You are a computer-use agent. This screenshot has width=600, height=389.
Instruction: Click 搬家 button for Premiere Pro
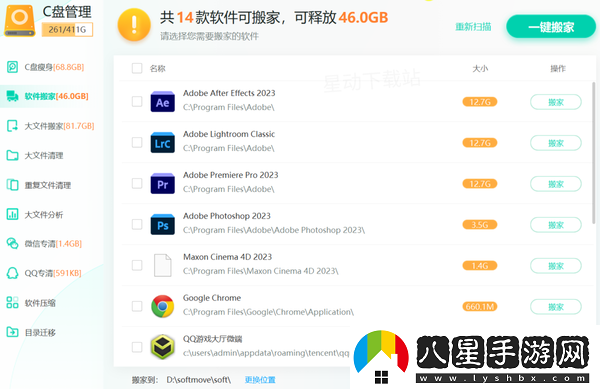[x=556, y=184]
